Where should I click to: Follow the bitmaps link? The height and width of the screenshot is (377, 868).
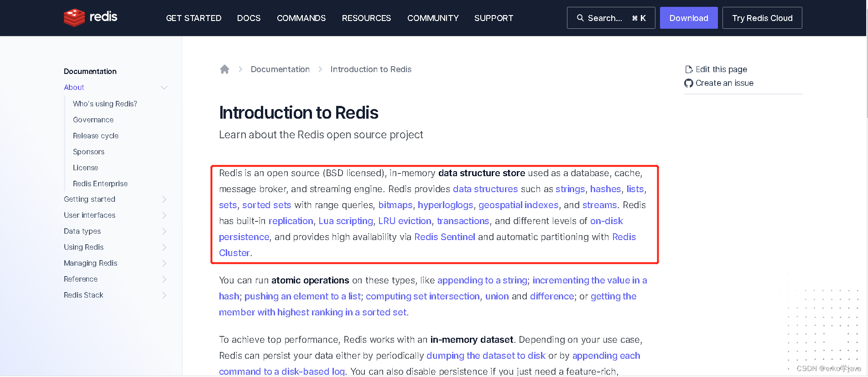395,205
